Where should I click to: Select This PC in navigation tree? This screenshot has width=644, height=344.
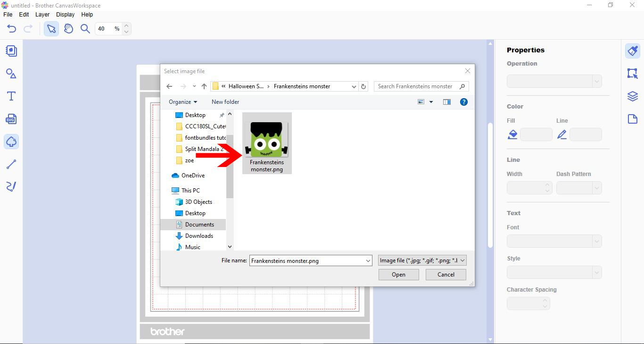click(186, 191)
